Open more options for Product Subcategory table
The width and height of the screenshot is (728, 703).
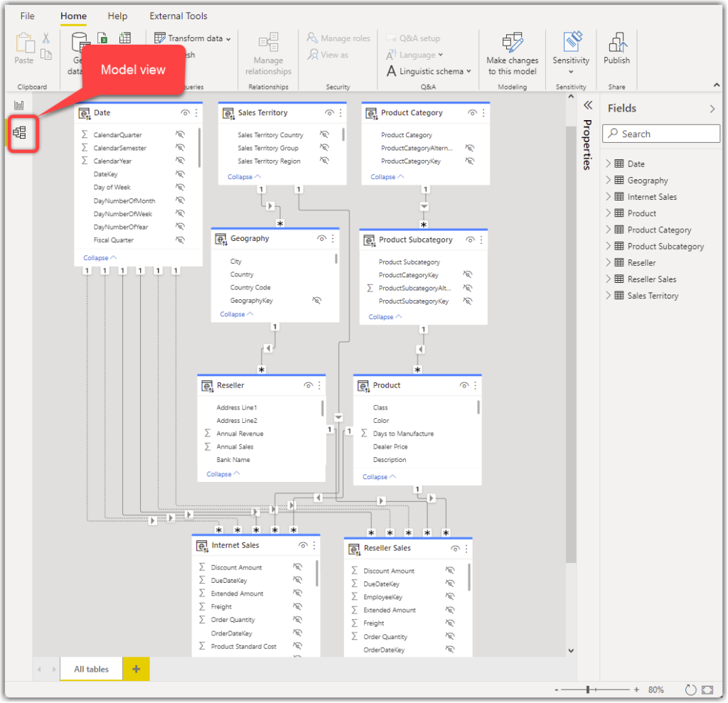[x=481, y=240]
